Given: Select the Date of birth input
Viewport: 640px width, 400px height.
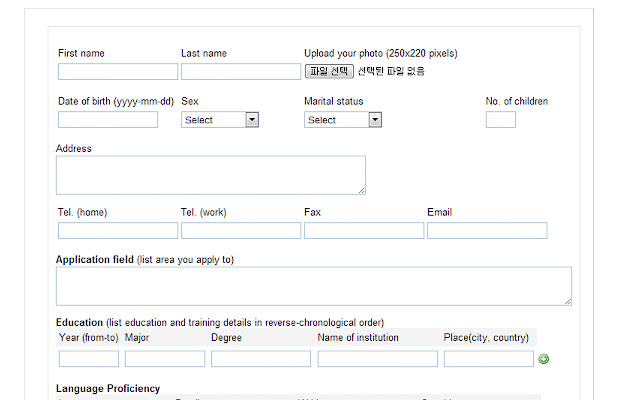Looking at the screenshot, I should 107,120.
